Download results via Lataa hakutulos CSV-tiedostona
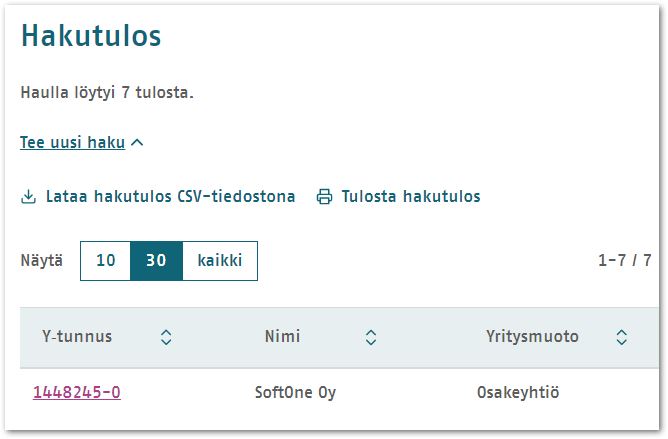668x439 pixels. pyautogui.click(x=170, y=196)
